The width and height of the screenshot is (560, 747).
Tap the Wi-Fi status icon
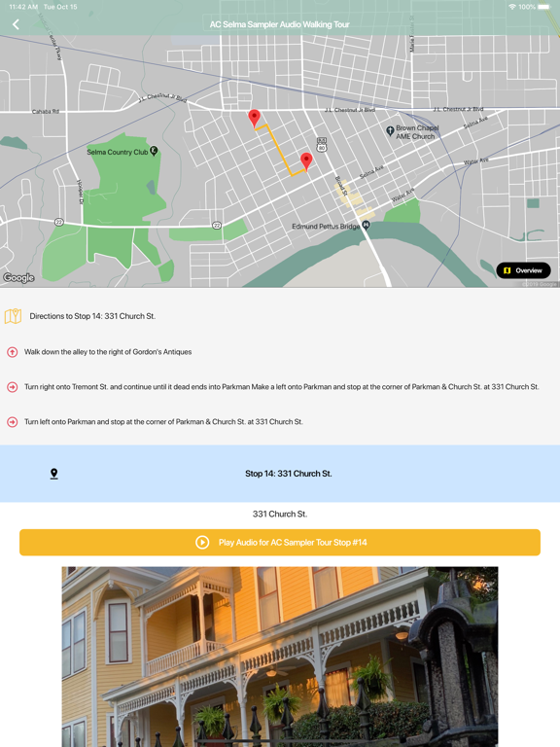coord(512,7)
